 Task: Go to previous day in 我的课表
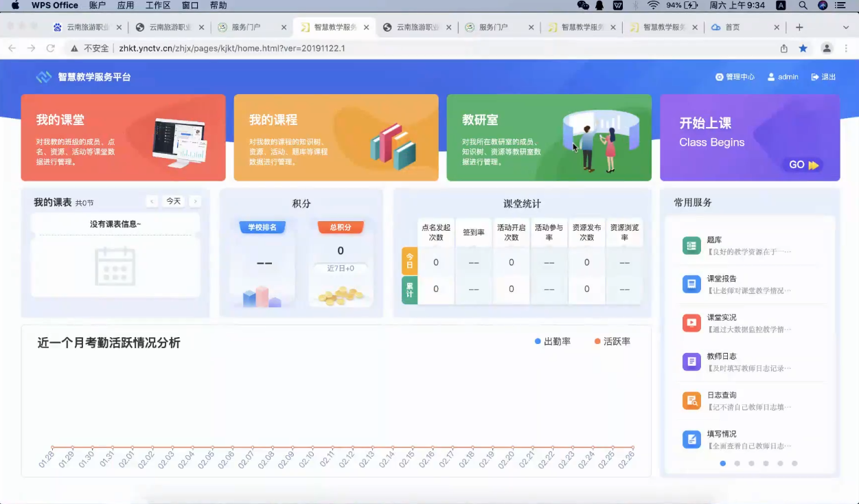152,201
